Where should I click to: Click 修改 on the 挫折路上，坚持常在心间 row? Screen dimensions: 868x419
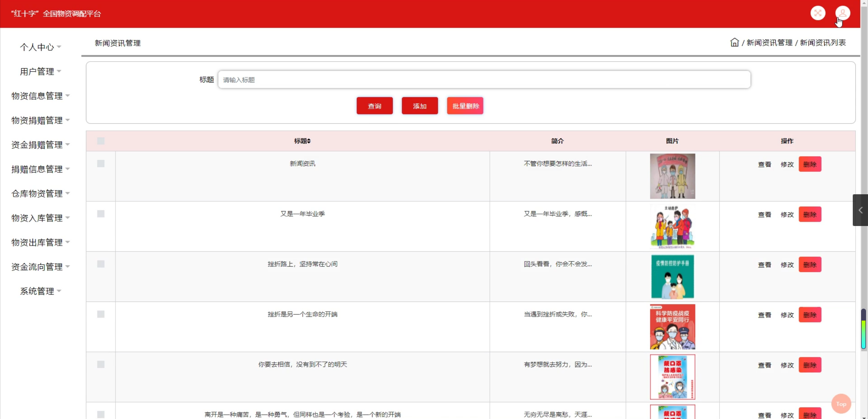click(x=787, y=265)
